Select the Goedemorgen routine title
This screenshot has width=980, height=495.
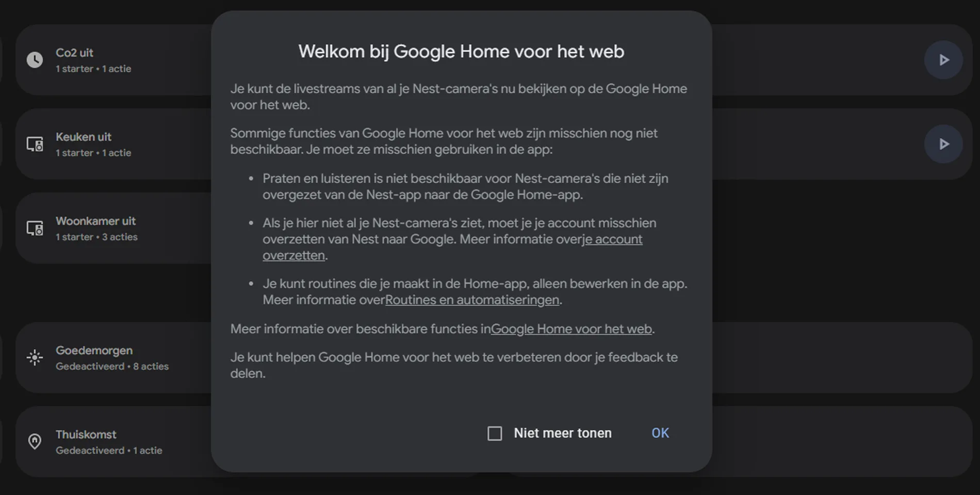pos(94,350)
